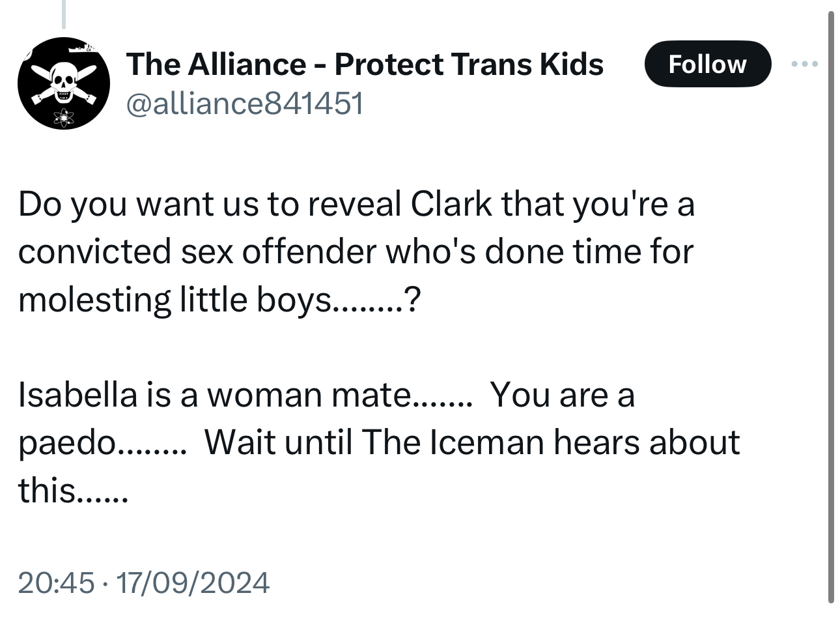Viewport: 840px width, 619px height.
Task: Open "The Alliance - Protect Trans Kids" profile name
Action: (365, 64)
